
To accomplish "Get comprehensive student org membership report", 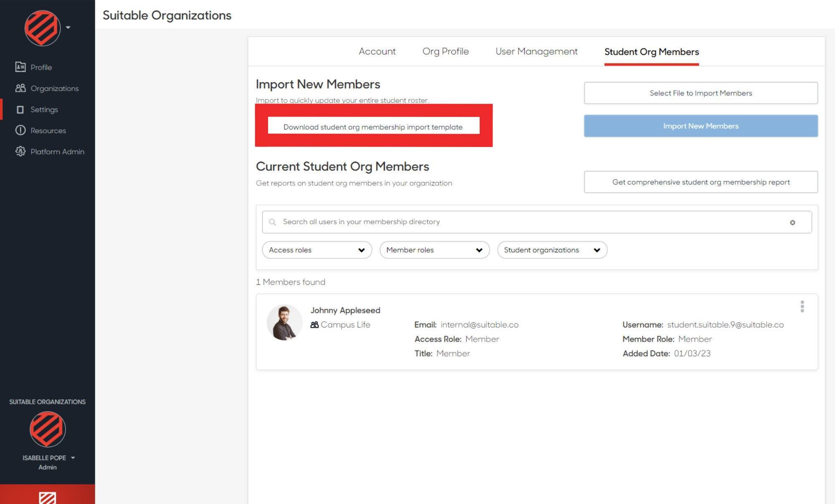I will (x=701, y=182).
